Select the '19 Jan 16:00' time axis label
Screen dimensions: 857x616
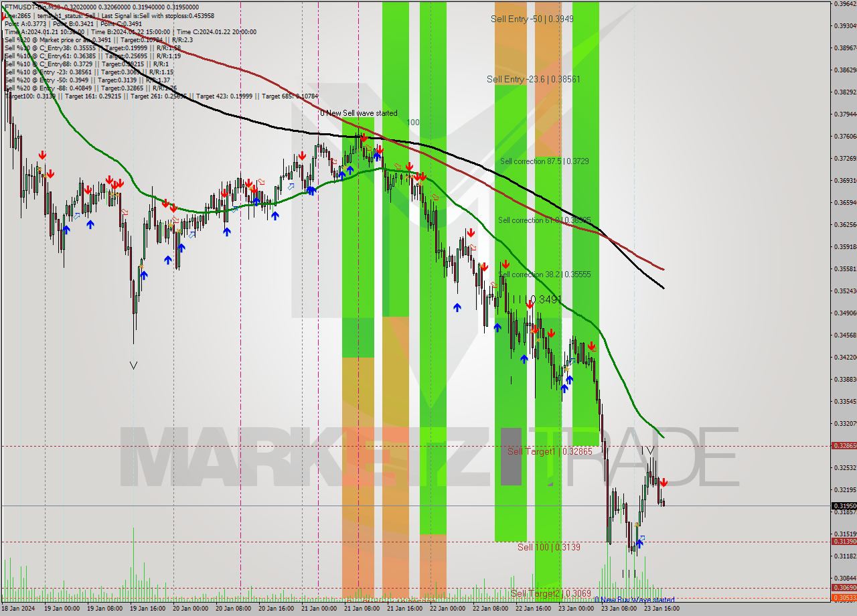148,609
